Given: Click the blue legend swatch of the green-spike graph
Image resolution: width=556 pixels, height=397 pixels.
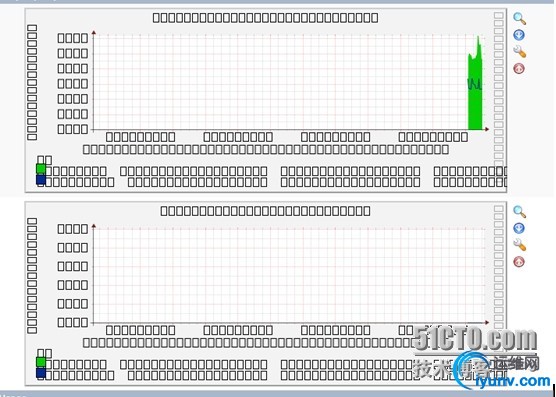Looking at the screenshot, I should point(41,180).
